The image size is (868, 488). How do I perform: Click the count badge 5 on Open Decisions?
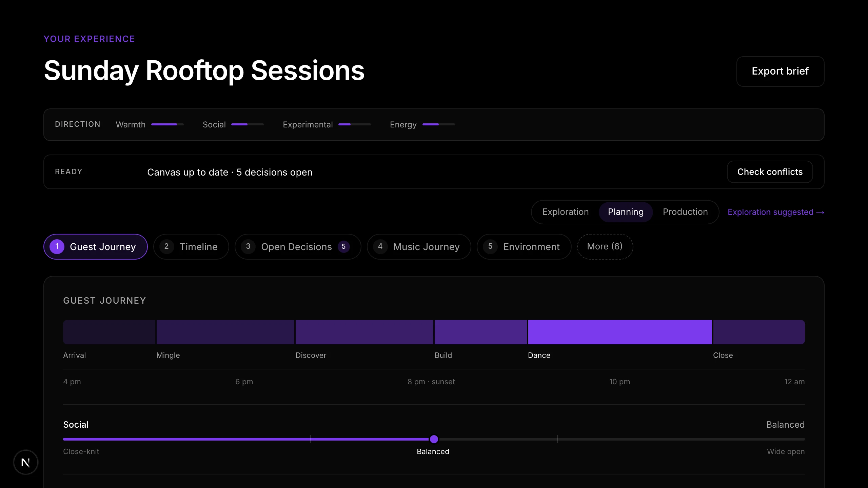click(x=343, y=246)
